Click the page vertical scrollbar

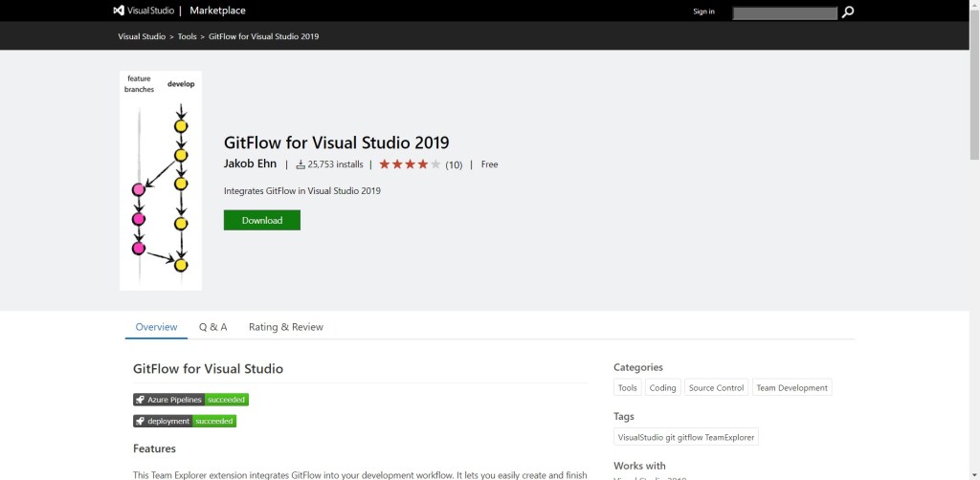(974, 86)
